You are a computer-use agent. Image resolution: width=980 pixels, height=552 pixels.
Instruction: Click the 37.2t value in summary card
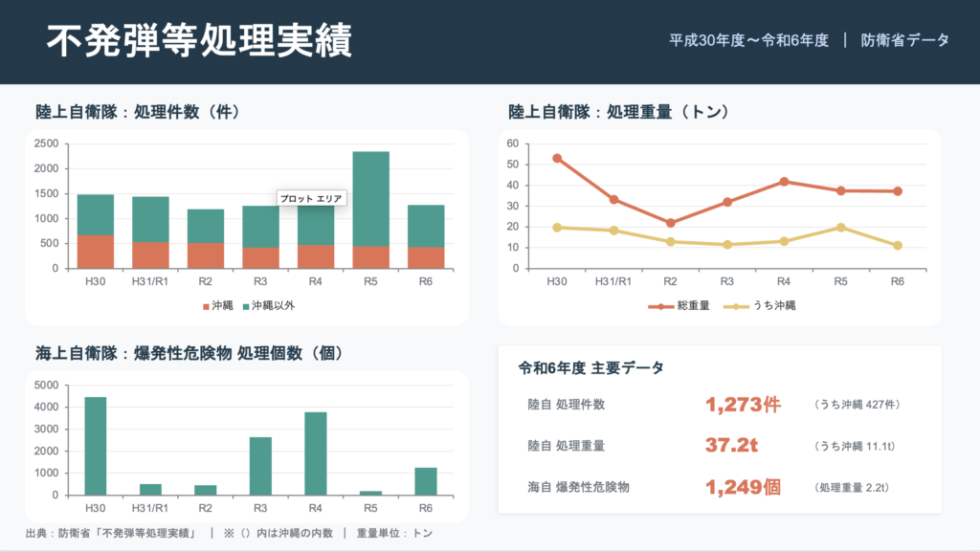732,446
